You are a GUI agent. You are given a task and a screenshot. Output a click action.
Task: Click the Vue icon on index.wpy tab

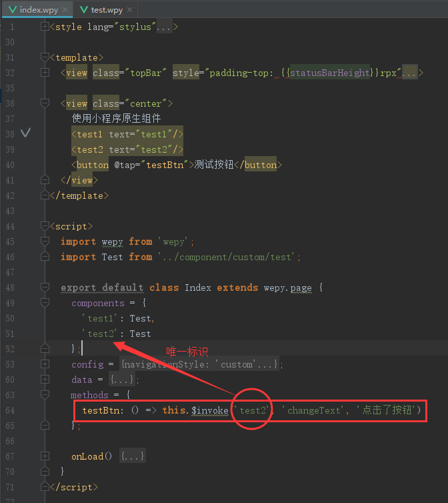point(13,9)
